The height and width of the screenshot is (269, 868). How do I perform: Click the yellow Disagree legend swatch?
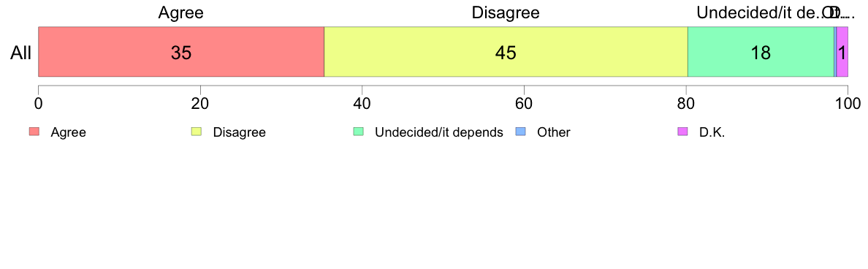197,132
